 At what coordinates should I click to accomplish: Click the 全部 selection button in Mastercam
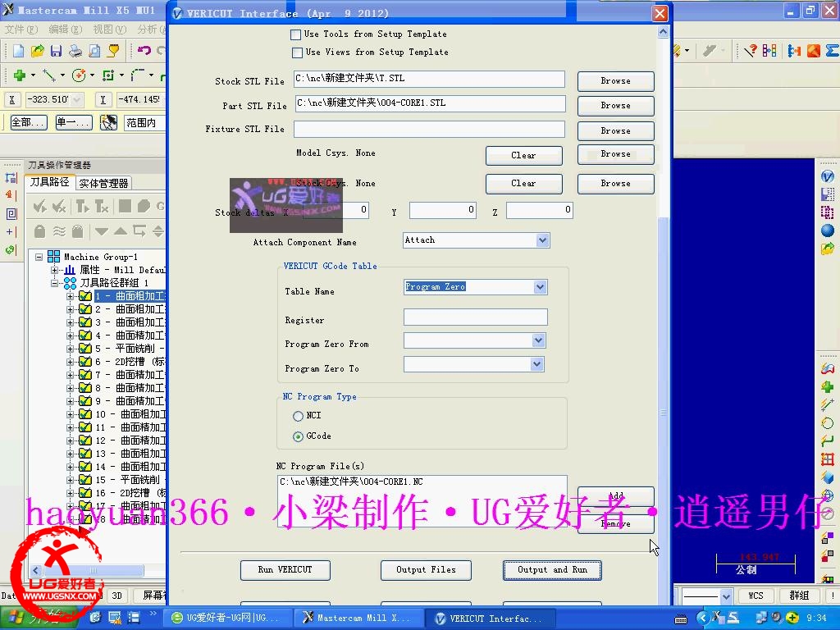[29, 123]
